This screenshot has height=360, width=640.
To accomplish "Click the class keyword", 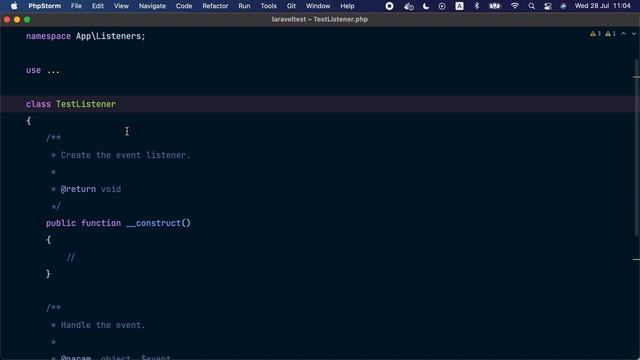I will [38, 104].
